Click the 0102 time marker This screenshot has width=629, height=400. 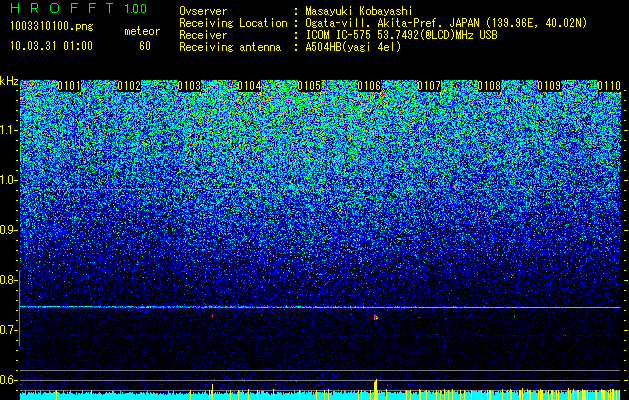[x=129, y=86]
